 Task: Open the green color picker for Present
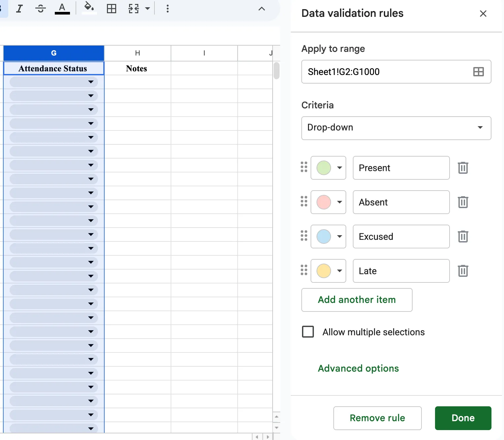[x=328, y=168]
